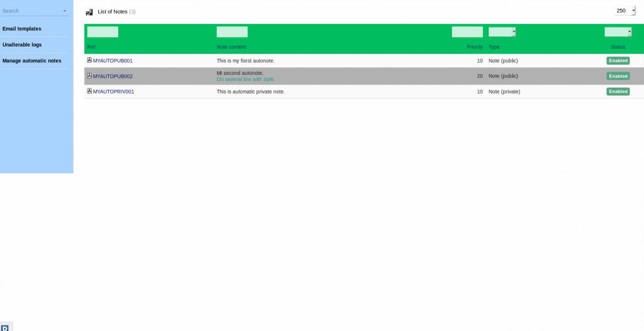Click text 'Mt second autonote.'

240,73
